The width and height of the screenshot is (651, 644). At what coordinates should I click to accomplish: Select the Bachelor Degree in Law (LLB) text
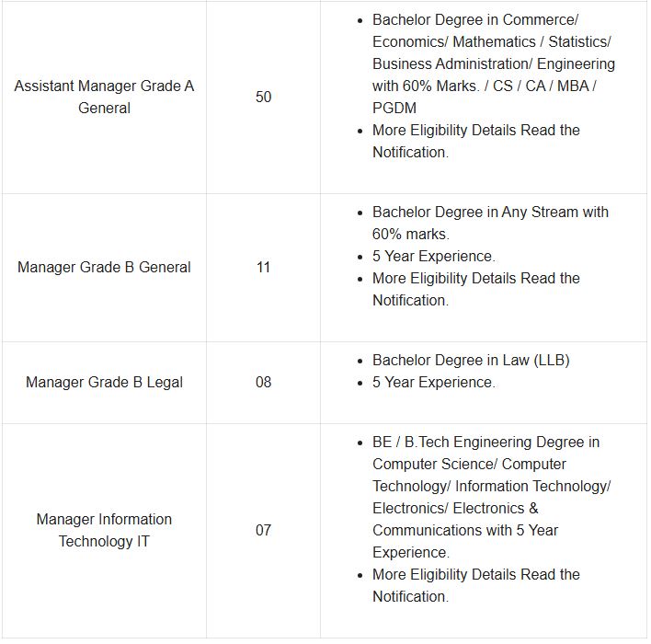coord(471,360)
